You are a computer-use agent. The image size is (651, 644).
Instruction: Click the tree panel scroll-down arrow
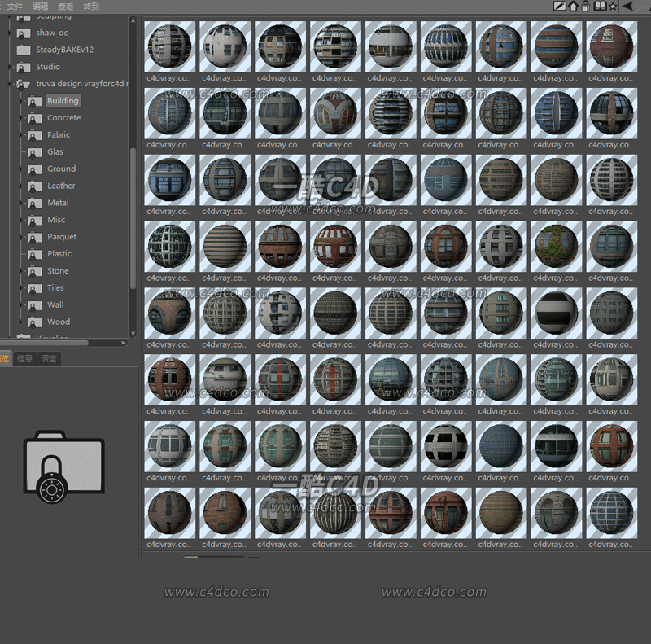pyautogui.click(x=133, y=333)
